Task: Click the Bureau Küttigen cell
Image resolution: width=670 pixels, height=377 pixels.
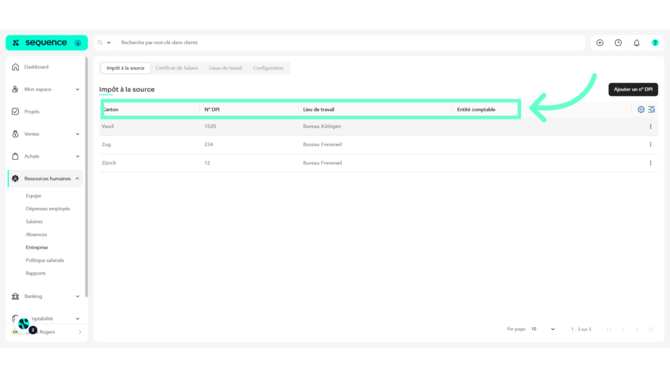Action: [322, 126]
